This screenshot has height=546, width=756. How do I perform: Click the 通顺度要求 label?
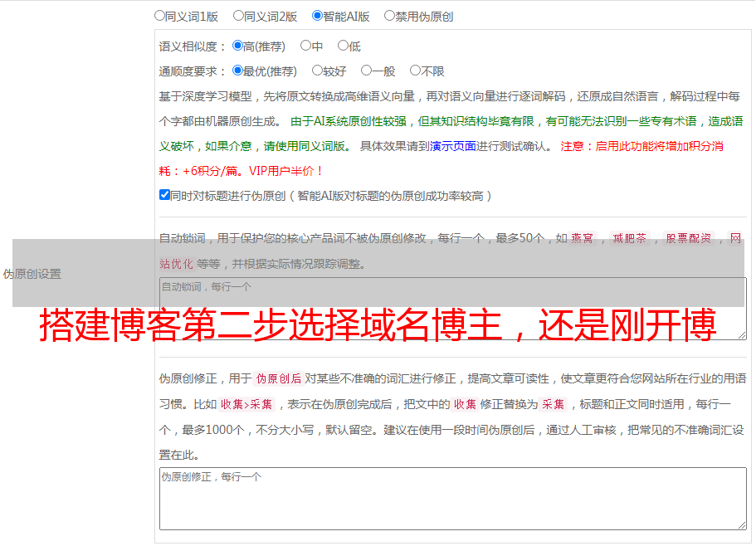(x=193, y=72)
